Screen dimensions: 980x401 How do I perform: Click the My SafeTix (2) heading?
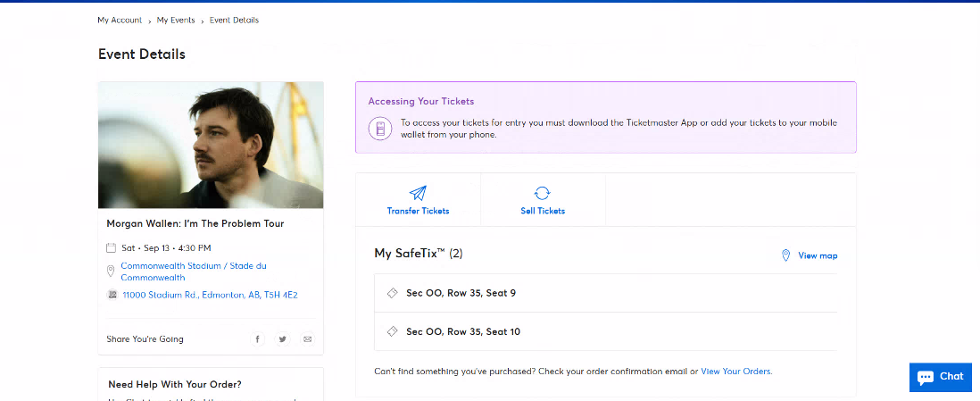point(418,254)
